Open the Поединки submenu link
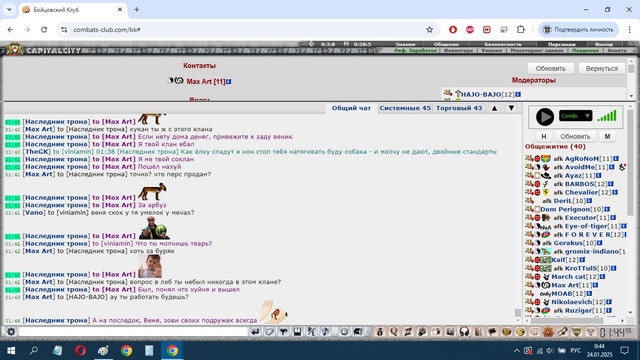The height and width of the screenshot is (360, 640). click(585, 51)
